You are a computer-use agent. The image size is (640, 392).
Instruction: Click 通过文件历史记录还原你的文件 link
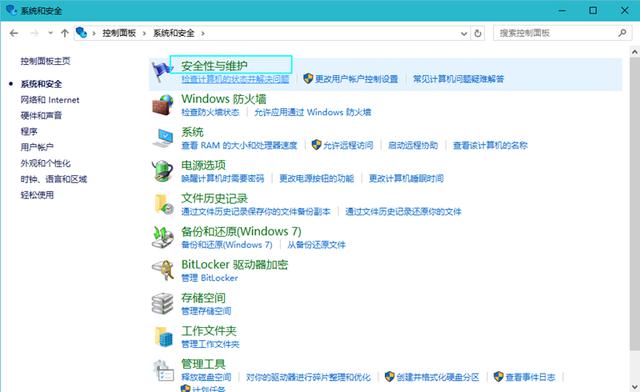click(x=403, y=211)
